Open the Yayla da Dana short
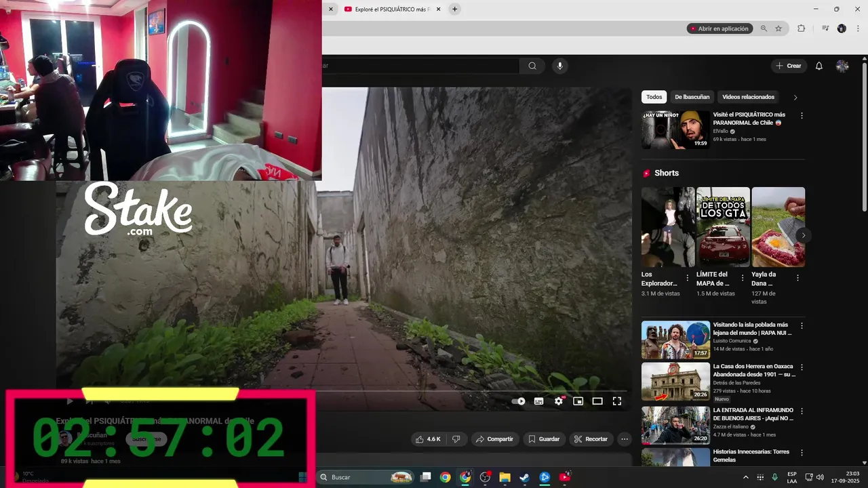The height and width of the screenshot is (488, 868). [x=778, y=227]
